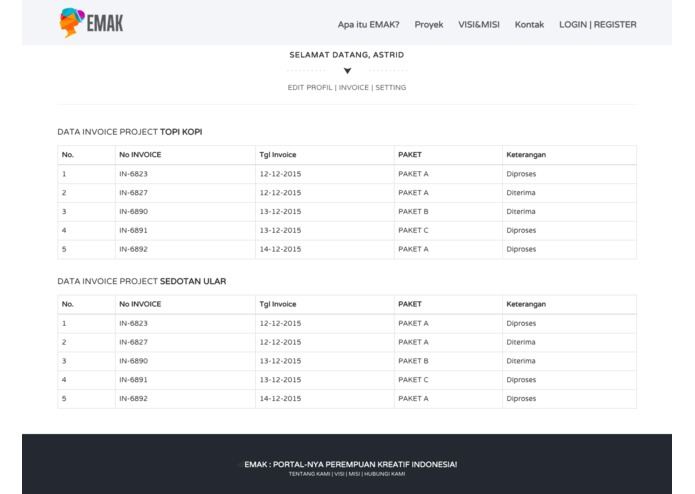Image resolution: width=695 pixels, height=494 pixels.
Task: Click the Topi Kopi project heading
Action: 130,132
